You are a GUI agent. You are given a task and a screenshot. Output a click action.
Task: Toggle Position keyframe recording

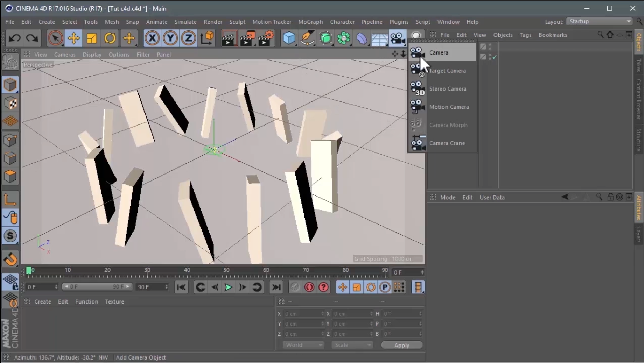[343, 287]
